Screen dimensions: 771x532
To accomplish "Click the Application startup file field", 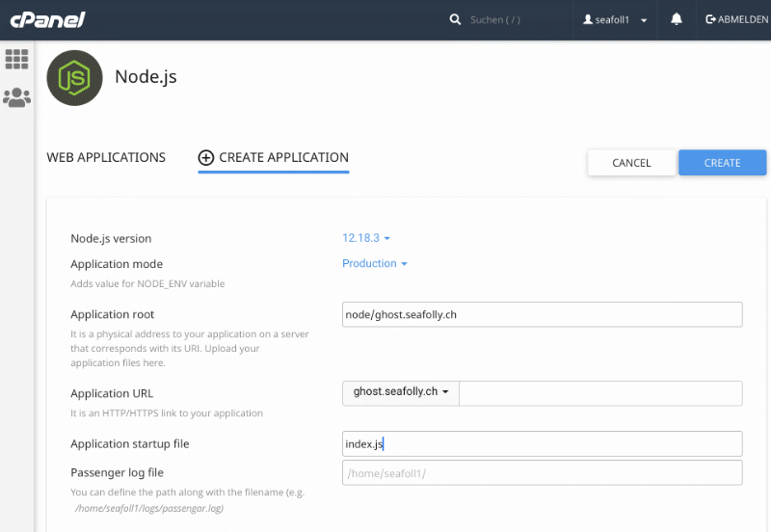I will [x=542, y=444].
